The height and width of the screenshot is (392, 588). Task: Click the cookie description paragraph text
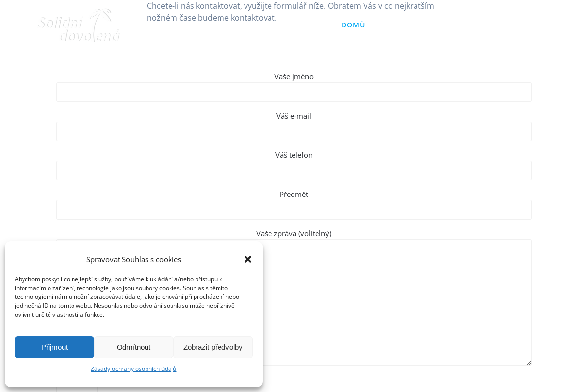[127, 297]
